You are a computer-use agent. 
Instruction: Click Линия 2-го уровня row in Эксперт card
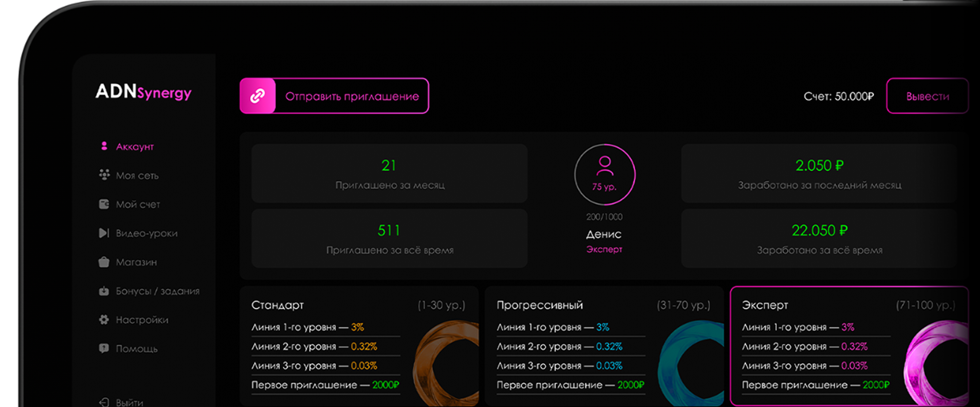pyautogui.click(x=816, y=346)
